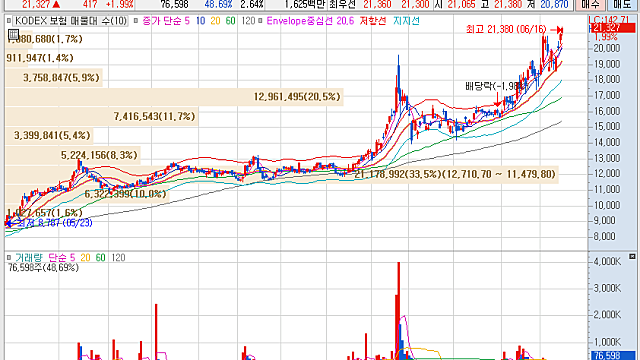
Task: Open the data table icon in the chart corner
Action: [x=13, y=34]
